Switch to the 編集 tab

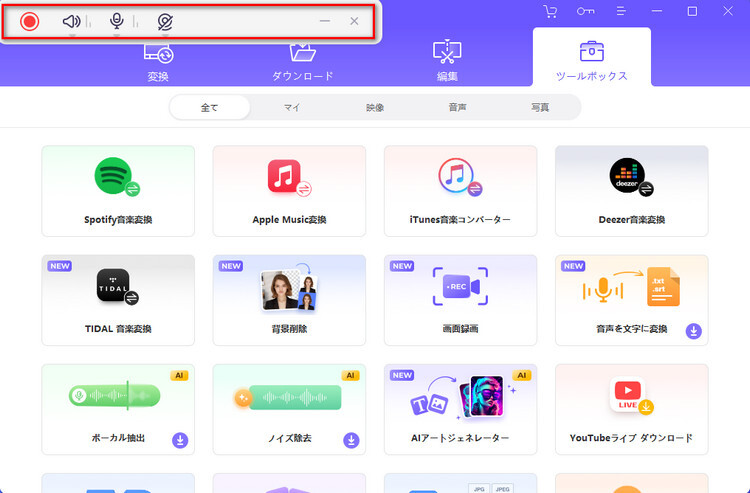point(447,61)
